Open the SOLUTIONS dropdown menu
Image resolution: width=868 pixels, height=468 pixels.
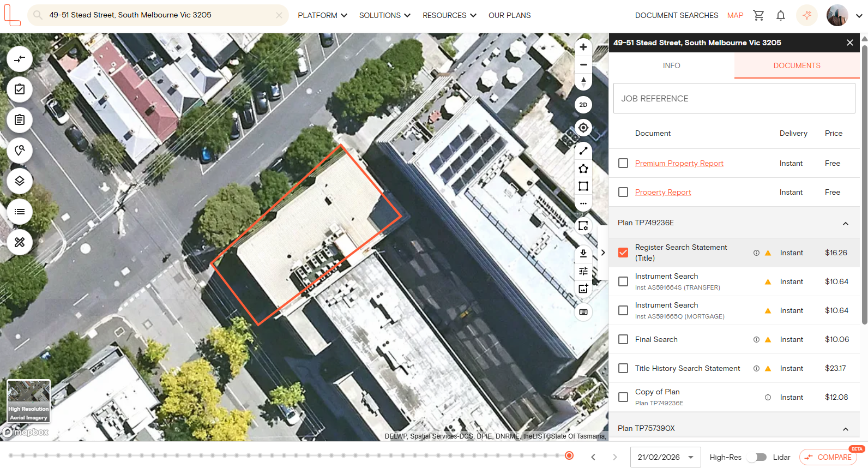point(385,15)
